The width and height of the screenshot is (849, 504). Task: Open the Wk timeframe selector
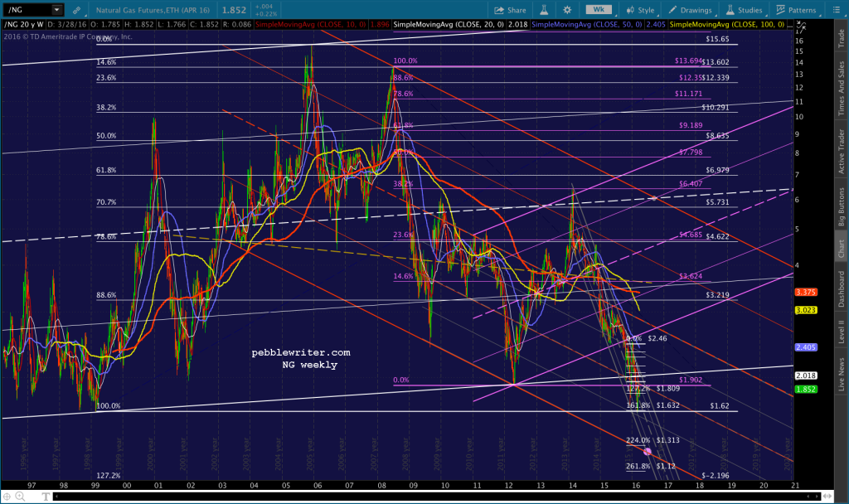coord(599,9)
